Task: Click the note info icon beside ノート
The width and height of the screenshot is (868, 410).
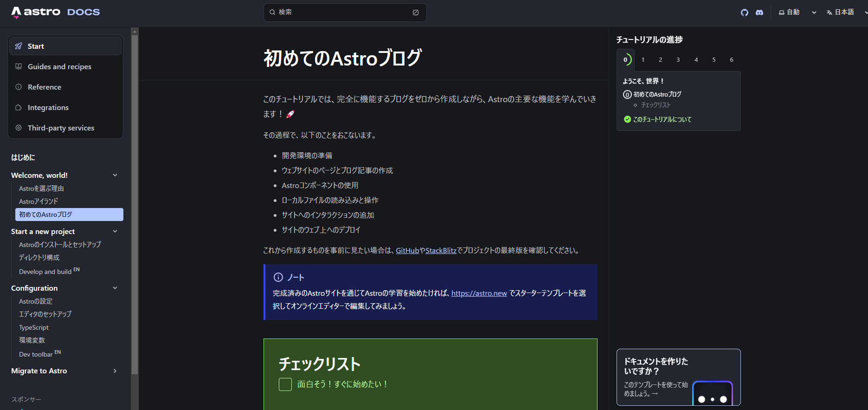Action: click(278, 277)
